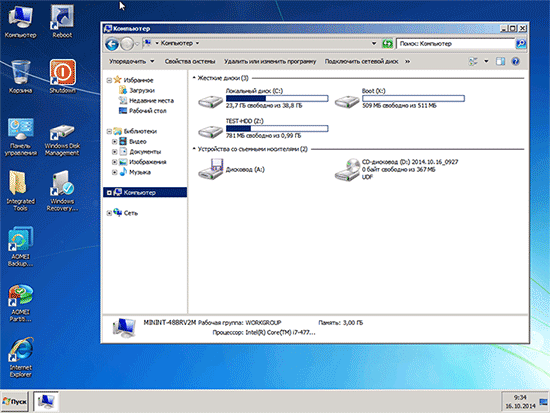The width and height of the screenshot is (550, 413).
Task: Open the Корзина recycle bin icon
Action: pyautogui.click(x=20, y=76)
